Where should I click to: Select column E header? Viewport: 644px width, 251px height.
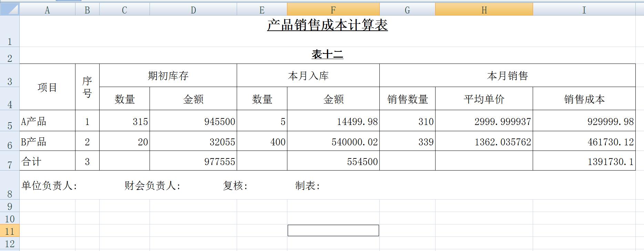tap(262, 10)
